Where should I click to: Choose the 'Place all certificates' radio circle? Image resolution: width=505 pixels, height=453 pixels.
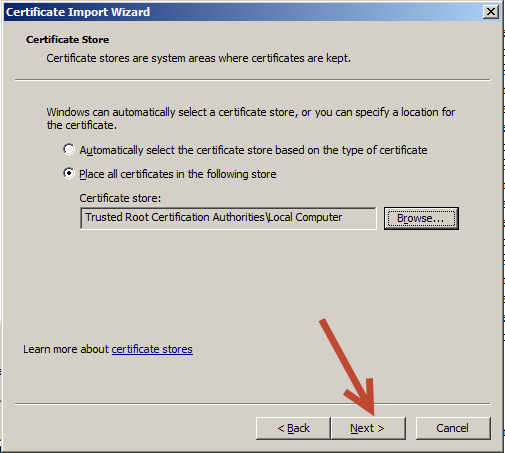tap(69, 173)
